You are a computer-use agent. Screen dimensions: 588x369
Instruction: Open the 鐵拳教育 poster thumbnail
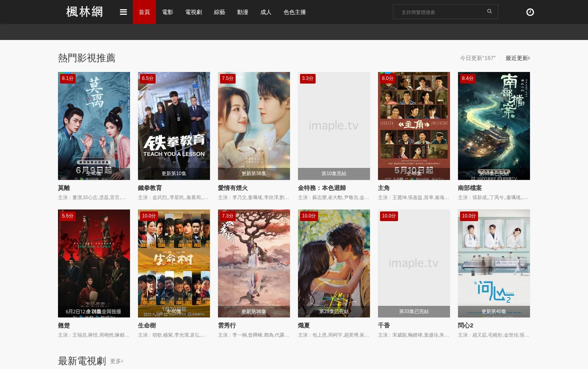click(x=174, y=126)
